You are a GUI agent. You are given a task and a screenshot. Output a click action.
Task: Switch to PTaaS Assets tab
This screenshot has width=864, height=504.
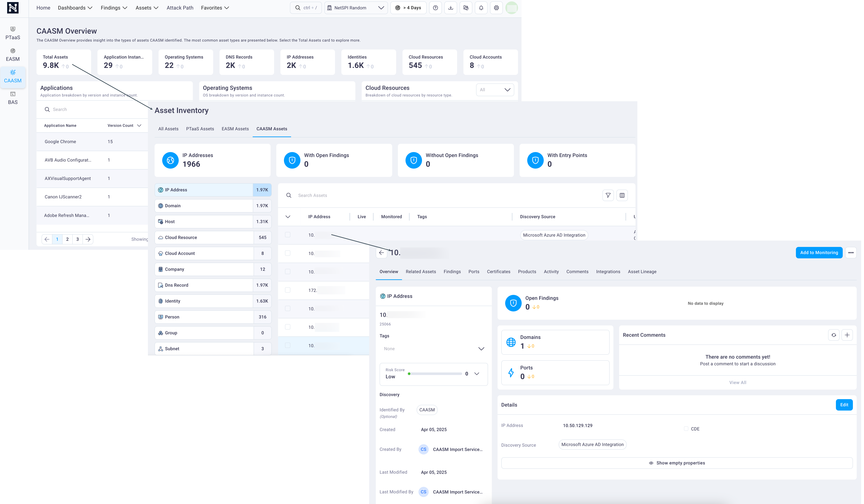[x=200, y=129]
